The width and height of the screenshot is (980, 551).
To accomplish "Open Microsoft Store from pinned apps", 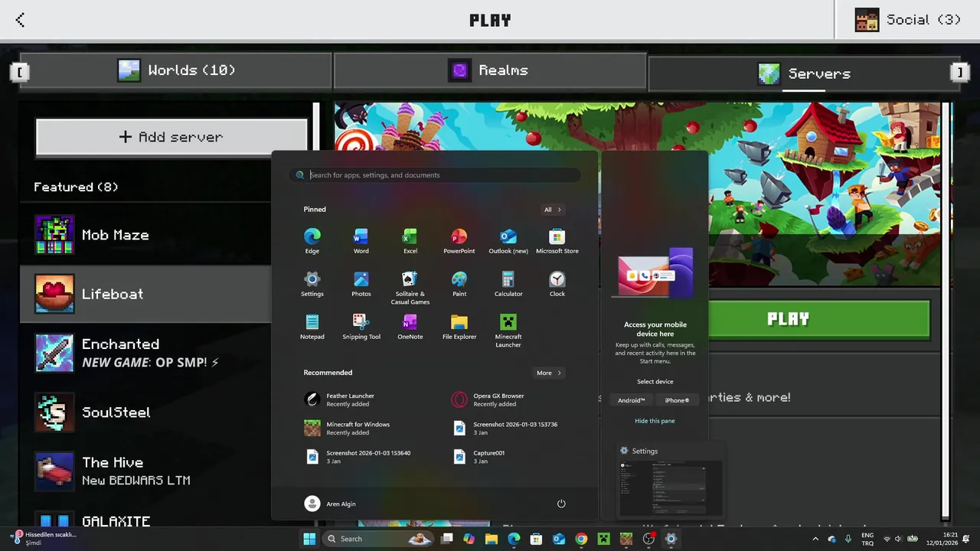I will [x=557, y=241].
